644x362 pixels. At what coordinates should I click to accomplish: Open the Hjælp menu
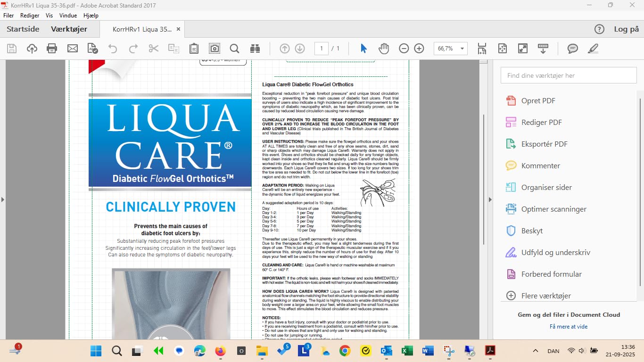pos(91,15)
